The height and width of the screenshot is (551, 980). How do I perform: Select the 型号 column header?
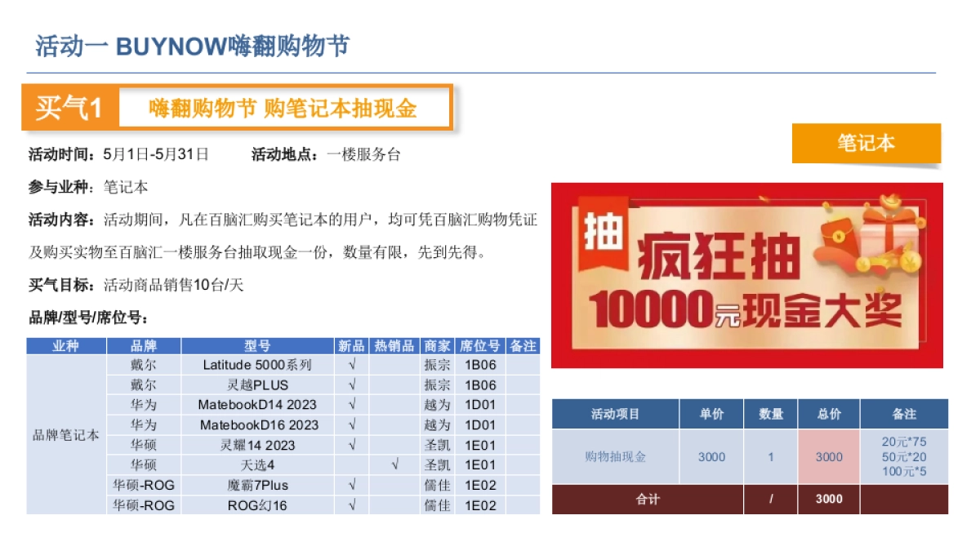pos(256,345)
